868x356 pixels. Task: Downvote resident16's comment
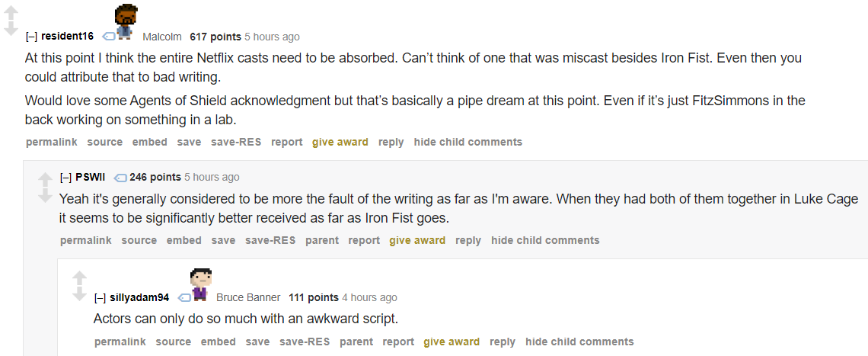tap(11, 29)
